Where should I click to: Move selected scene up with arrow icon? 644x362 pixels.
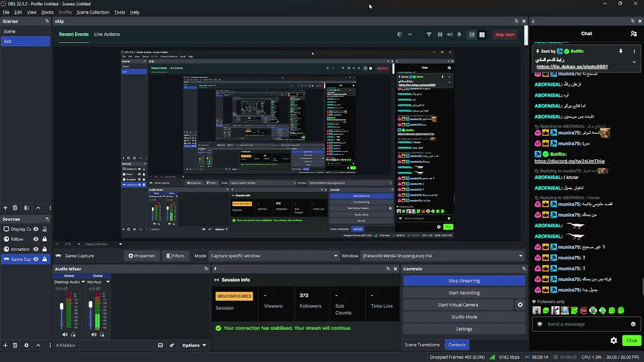[38, 208]
